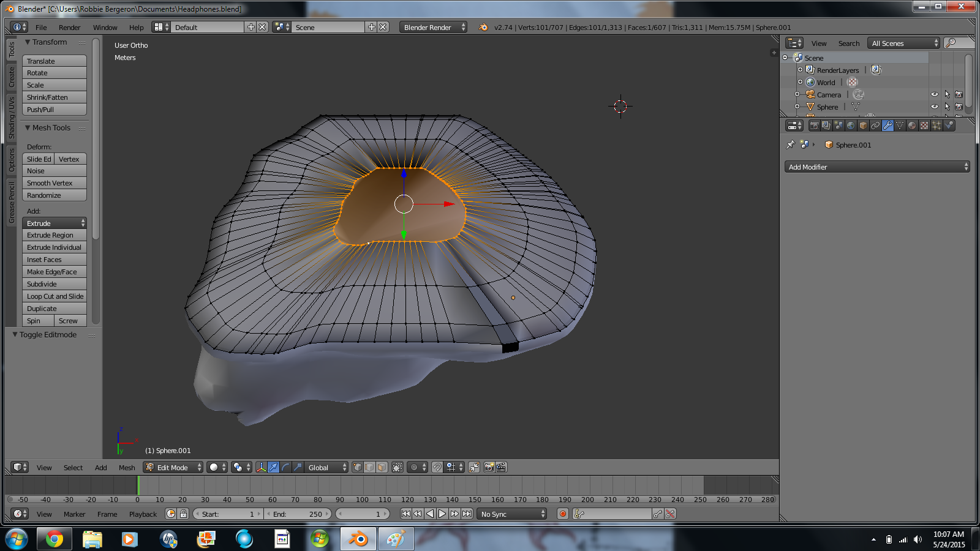Open the Edit Mode selector dropdown

coord(173,467)
